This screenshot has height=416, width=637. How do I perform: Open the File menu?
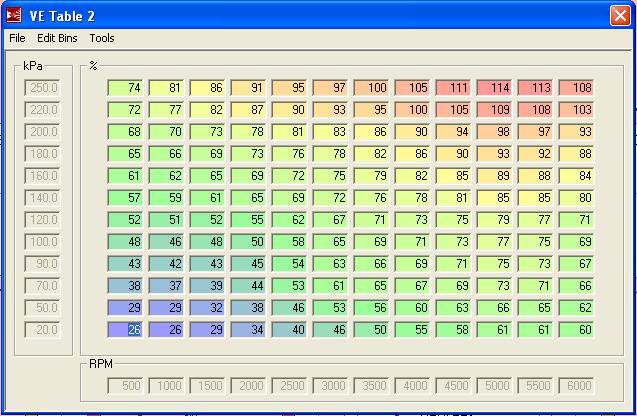point(17,38)
